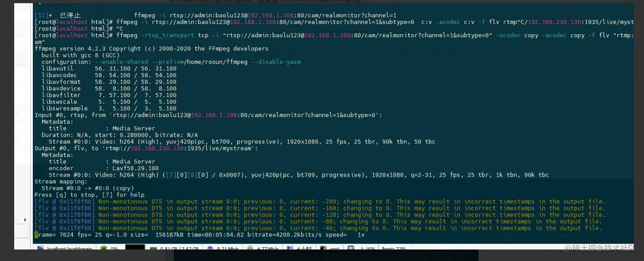
Task: Click '-vcodec' option in ffmpeg command
Action: pyautogui.click(x=509, y=35)
